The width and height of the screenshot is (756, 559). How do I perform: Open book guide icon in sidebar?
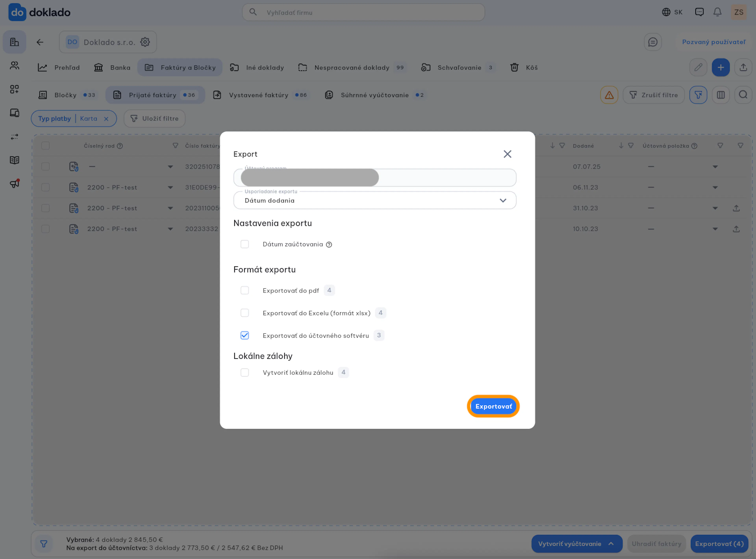click(14, 160)
